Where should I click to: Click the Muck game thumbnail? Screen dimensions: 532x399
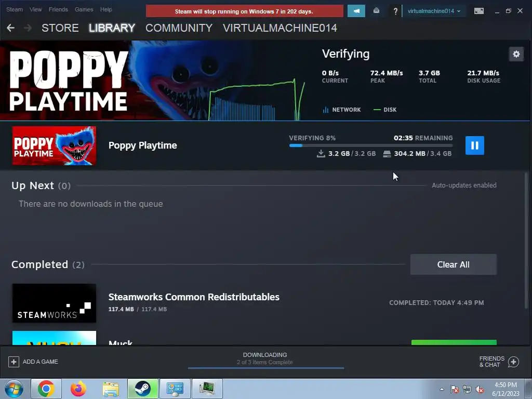click(x=54, y=338)
